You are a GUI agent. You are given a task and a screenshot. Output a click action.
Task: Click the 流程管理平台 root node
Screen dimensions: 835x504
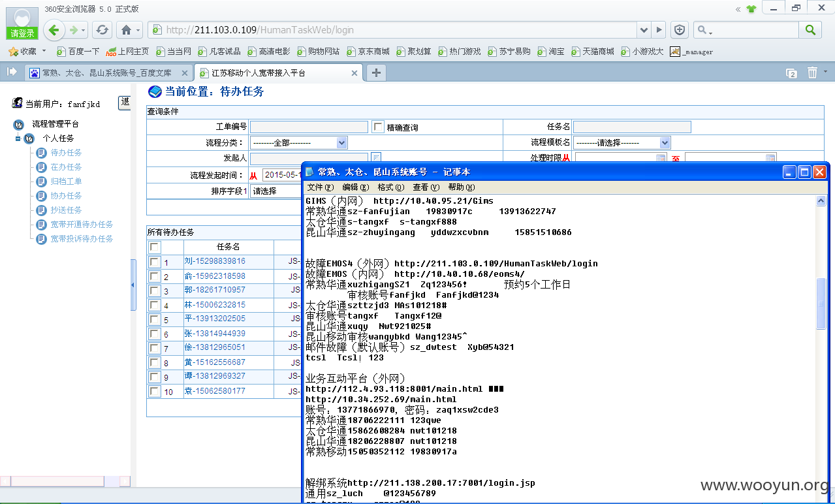coord(55,124)
